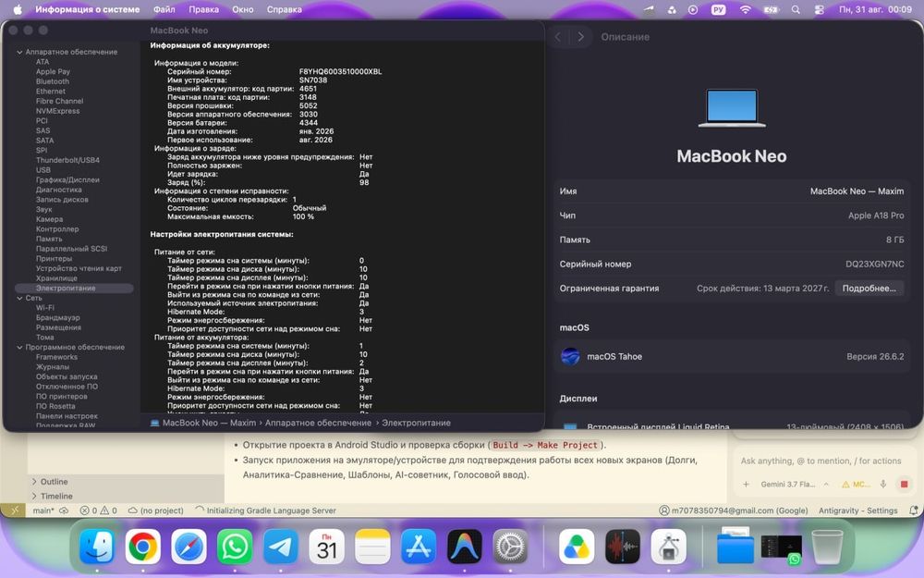Viewport: 924px width, 578px height.
Task: Open Safari from the Dock
Action: (188, 547)
